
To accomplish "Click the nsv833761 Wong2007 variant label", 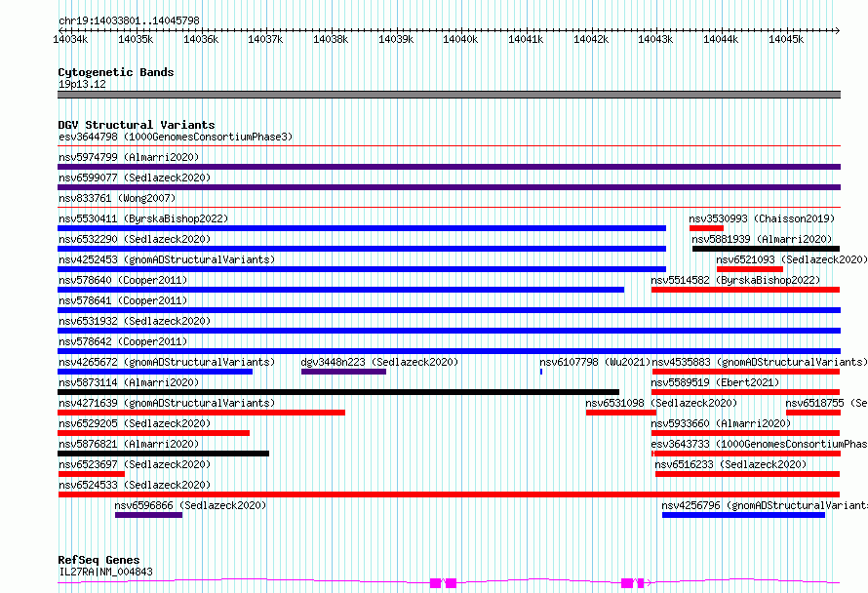I will [x=117, y=198].
